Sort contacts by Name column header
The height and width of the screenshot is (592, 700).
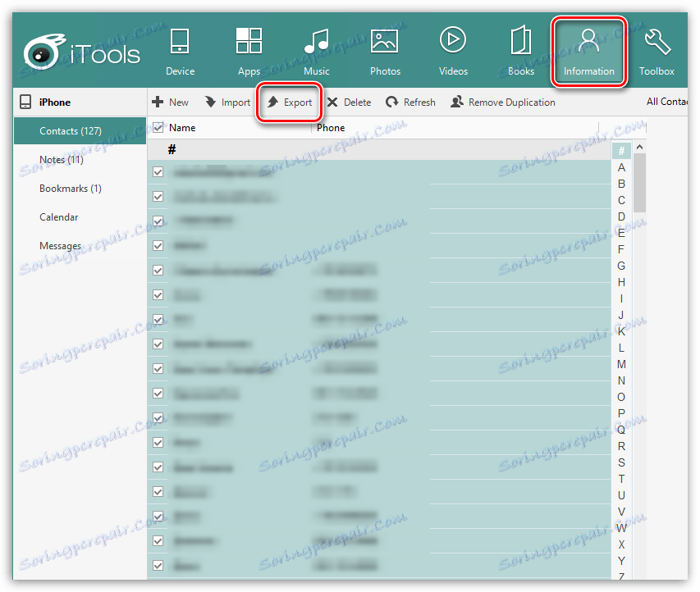click(x=182, y=128)
